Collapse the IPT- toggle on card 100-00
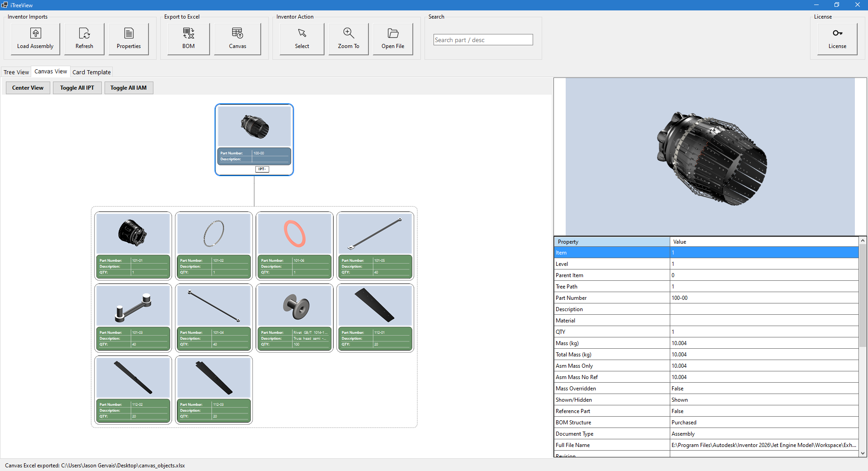Viewport: 868px width, 471px height. [x=262, y=169]
